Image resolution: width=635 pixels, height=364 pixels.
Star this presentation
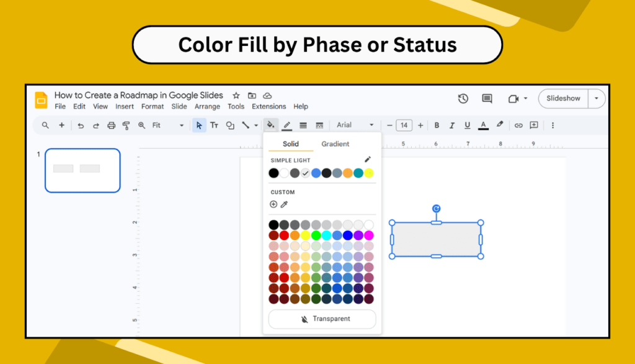pyautogui.click(x=236, y=95)
